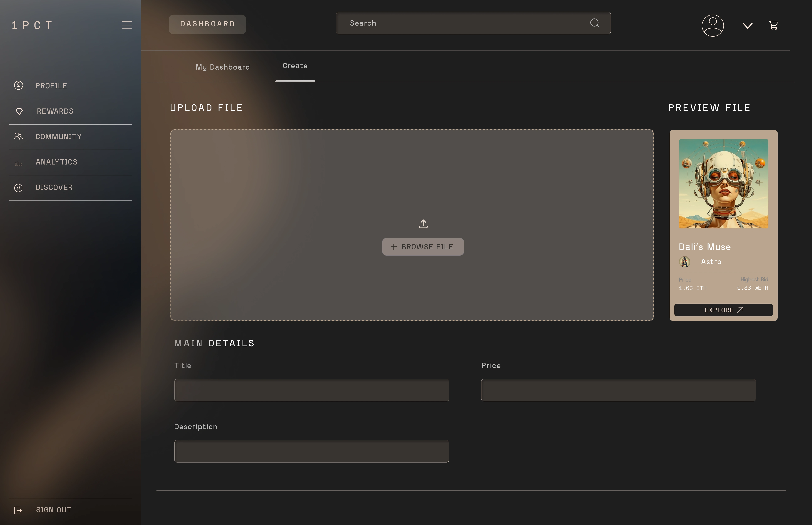Viewport: 812px width, 525px height.
Task: Click the search magnifier icon
Action: pyautogui.click(x=595, y=23)
